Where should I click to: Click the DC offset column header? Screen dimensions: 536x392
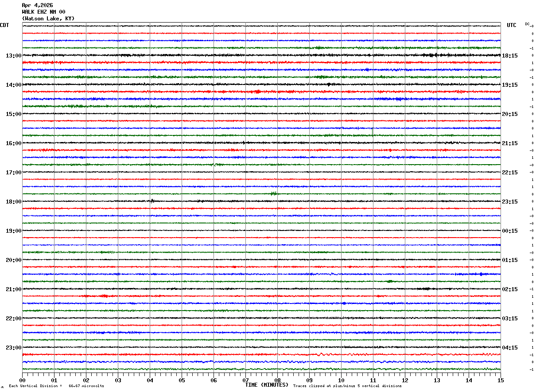pos(527,24)
